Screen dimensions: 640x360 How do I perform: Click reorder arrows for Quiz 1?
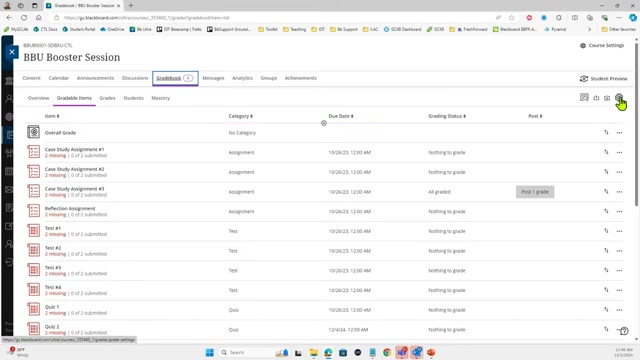coord(606,309)
